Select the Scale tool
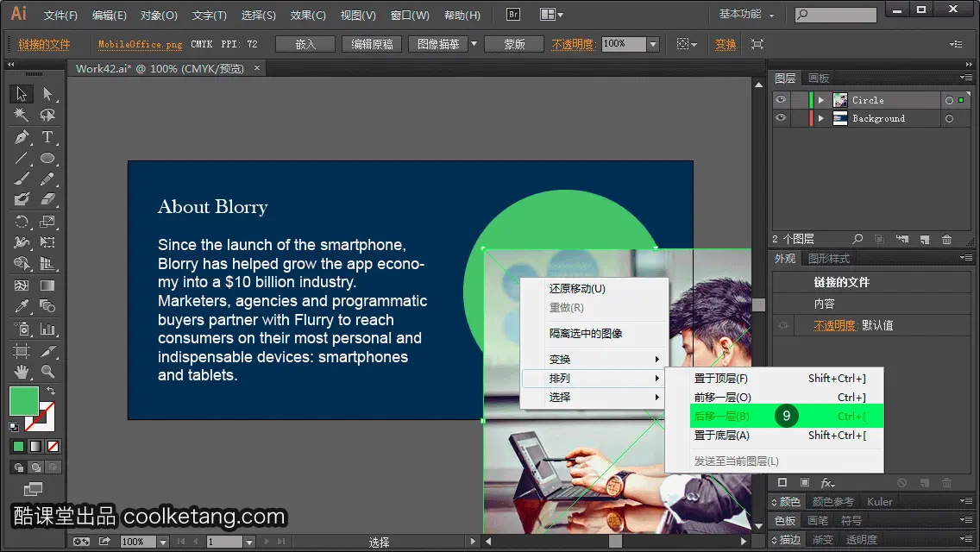 pos(47,222)
